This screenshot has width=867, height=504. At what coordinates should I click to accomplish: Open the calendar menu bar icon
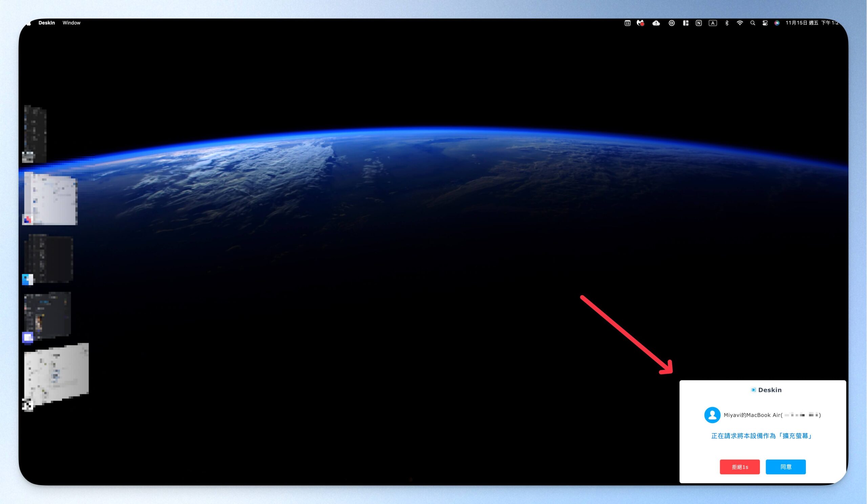pos(627,23)
